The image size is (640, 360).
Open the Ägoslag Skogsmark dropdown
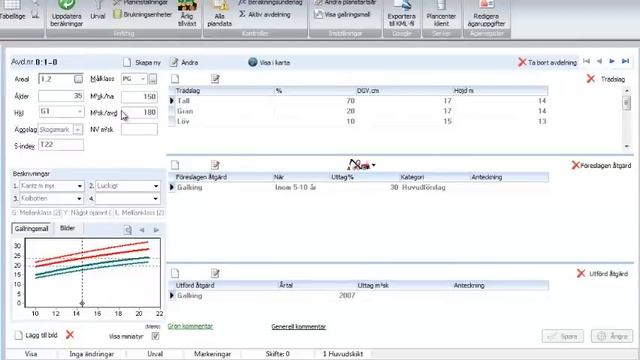tap(77, 129)
